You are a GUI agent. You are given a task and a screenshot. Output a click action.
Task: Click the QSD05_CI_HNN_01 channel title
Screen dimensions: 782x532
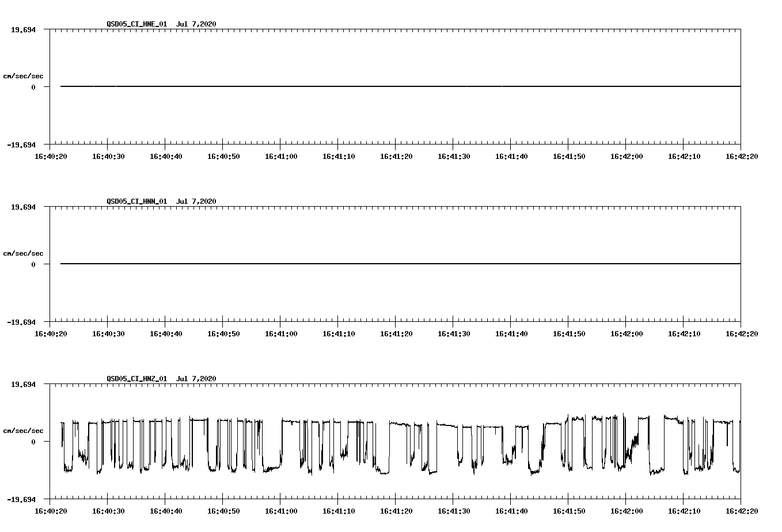137,202
